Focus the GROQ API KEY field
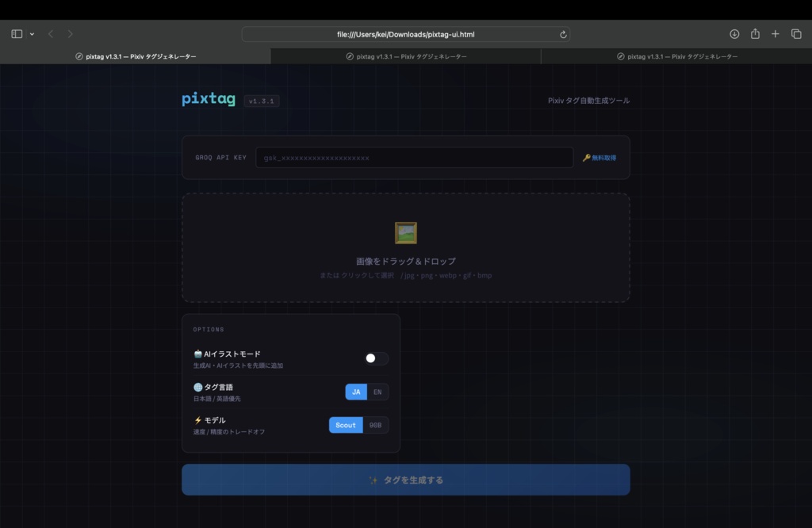Image resolution: width=812 pixels, height=528 pixels. click(414, 157)
